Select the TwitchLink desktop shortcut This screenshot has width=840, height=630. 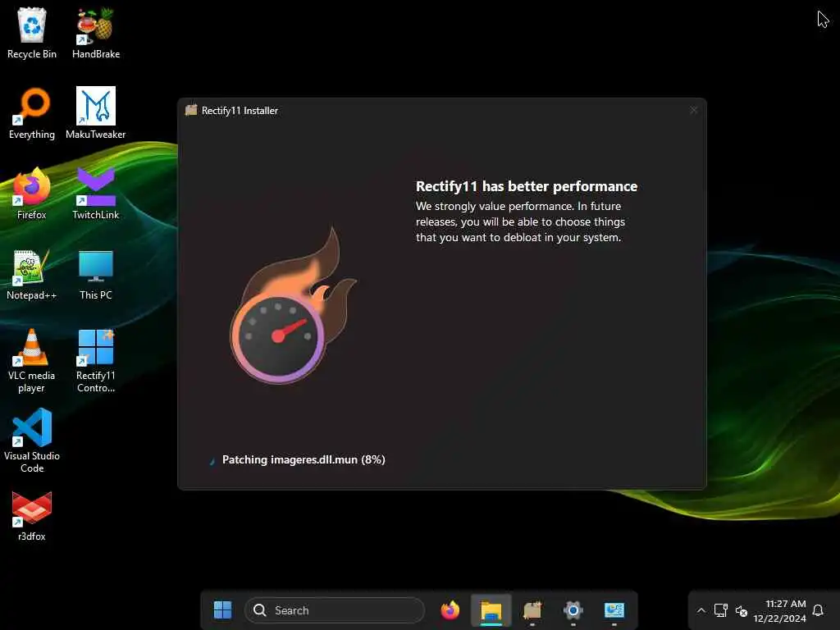tap(96, 194)
